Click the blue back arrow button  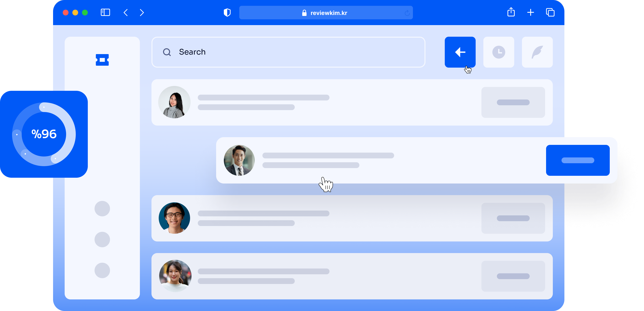point(460,52)
